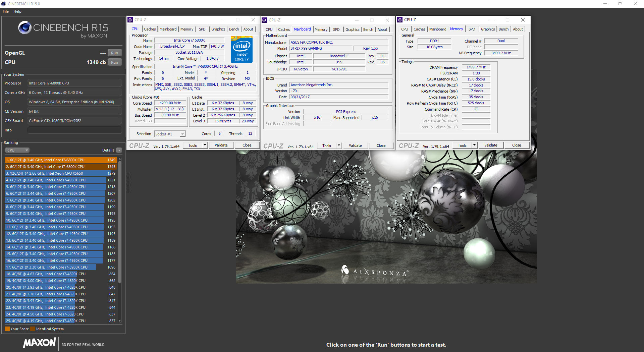
Task: Minimize the Memory CPU-Z window
Action: coord(492,20)
